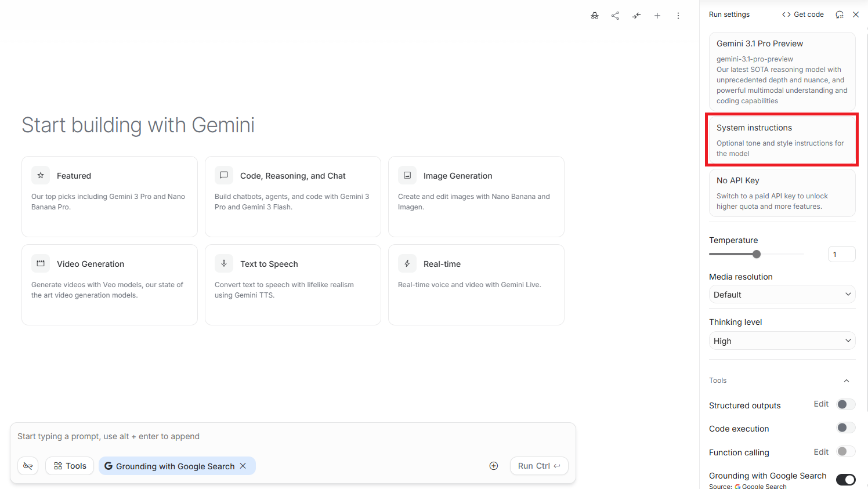Collapse the Tools section chevron
The width and height of the screenshot is (868, 489).
[x=847, y=381]
